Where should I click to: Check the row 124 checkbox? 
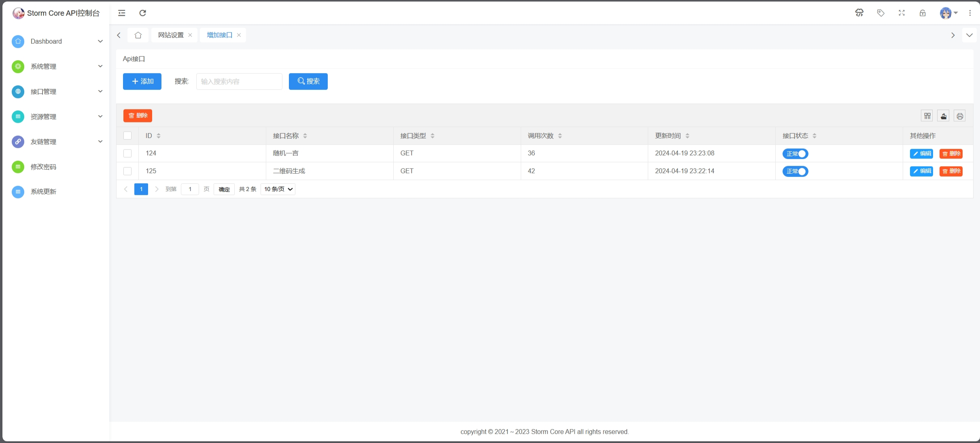pos(127,153)
